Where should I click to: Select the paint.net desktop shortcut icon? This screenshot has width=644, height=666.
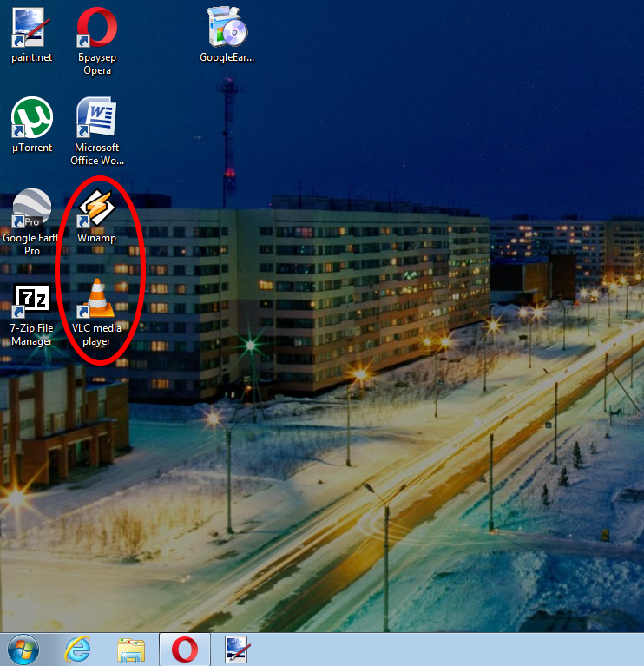31,28
